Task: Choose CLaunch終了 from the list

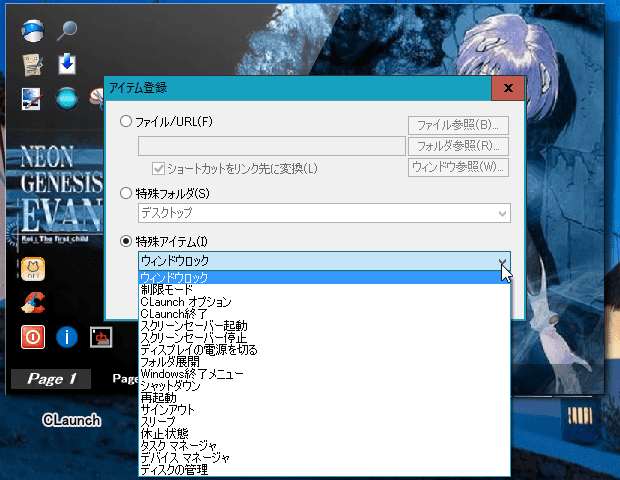Action: 324,314
